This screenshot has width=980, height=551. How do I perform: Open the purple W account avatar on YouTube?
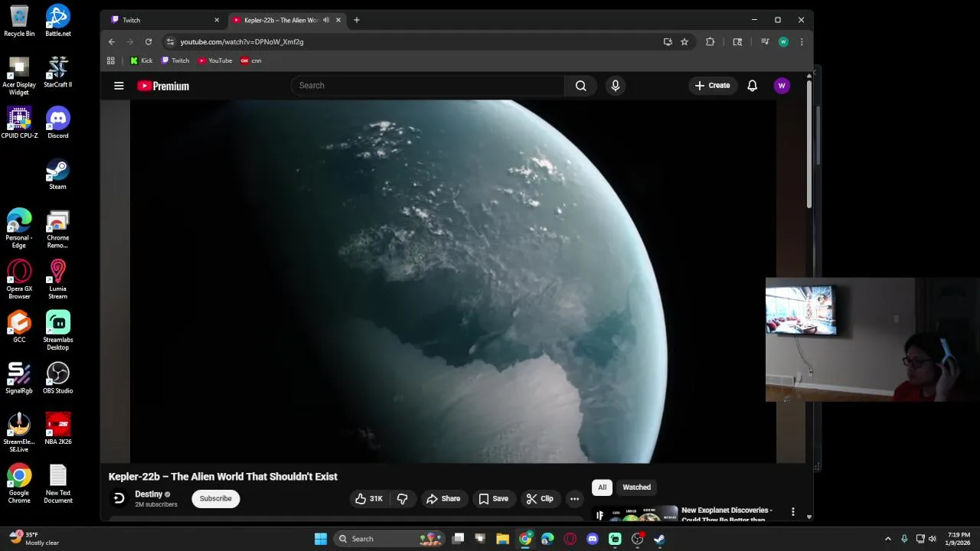(781, 86)
